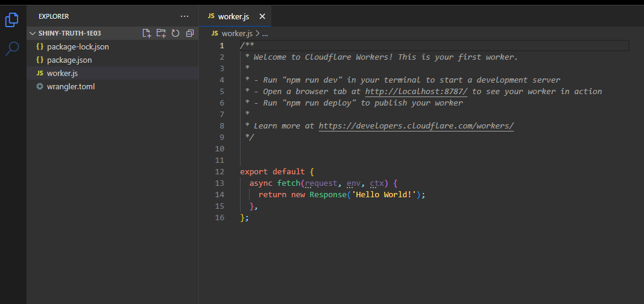Click the JSON braces icon beside package.json
Viewport: 644px width, 304px height.
[40, 60]
